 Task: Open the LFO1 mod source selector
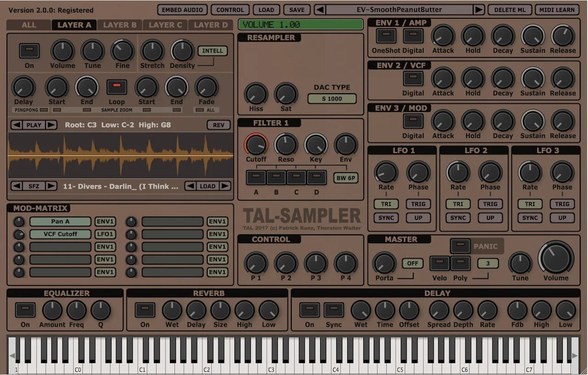pos(105,234)
